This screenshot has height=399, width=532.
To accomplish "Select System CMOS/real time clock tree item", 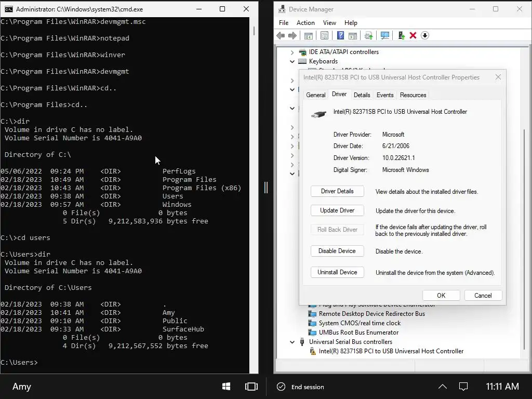I will coord(360,323).
